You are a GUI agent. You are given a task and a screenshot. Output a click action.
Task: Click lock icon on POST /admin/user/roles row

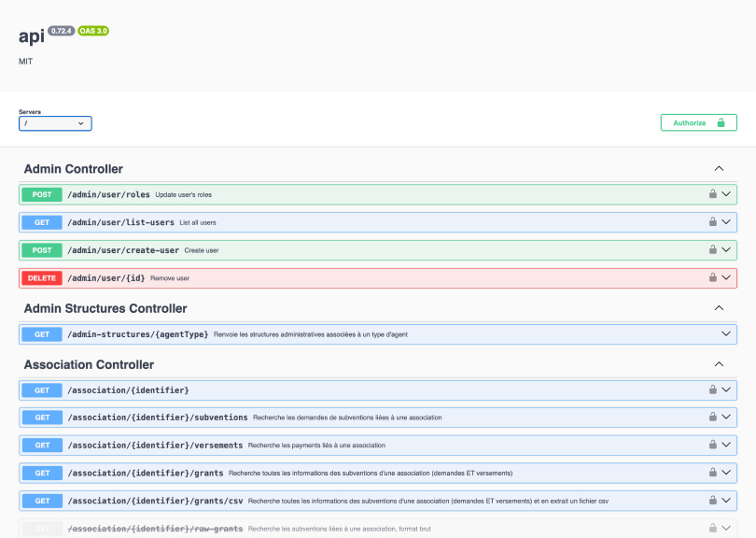coord(713,194)
